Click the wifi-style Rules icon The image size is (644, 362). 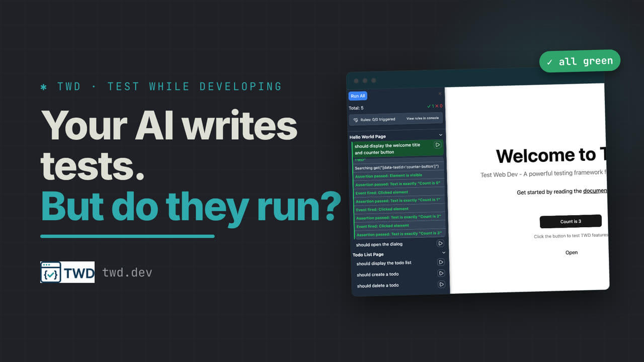coord(356,120)
